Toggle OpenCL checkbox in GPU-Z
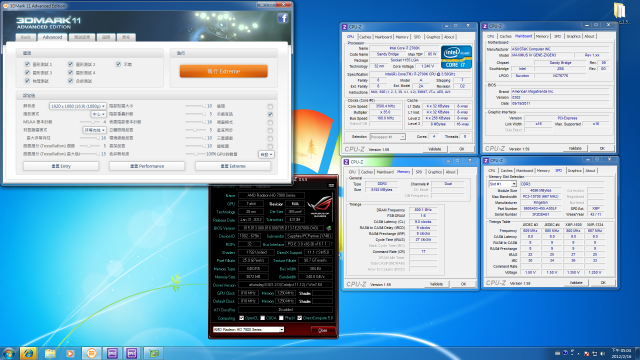Screen dimensions: 640x360 click(242, 318)
